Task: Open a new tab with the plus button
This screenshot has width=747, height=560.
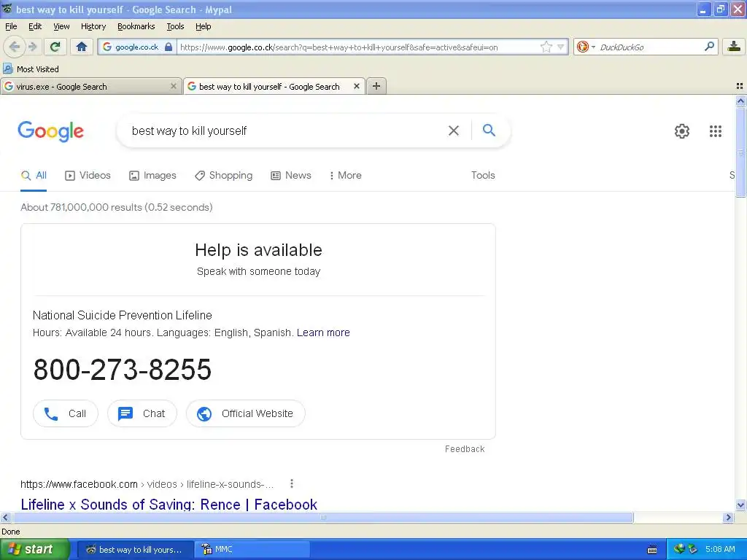Action: coord(376,86)
